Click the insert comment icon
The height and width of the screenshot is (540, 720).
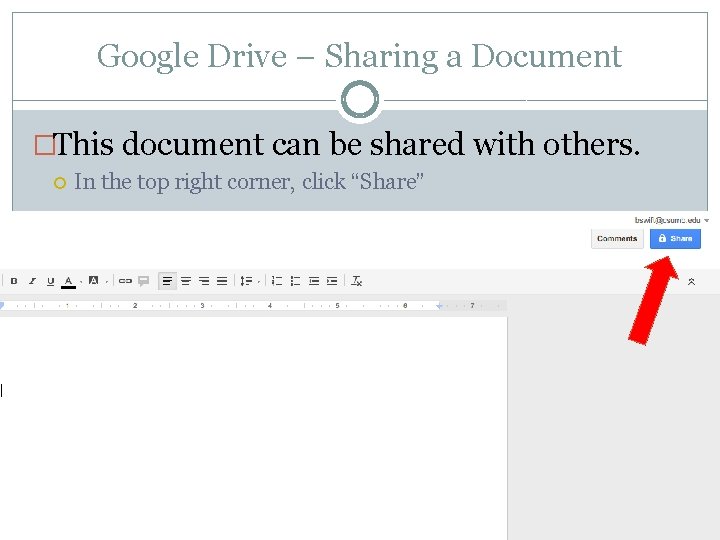143,281
